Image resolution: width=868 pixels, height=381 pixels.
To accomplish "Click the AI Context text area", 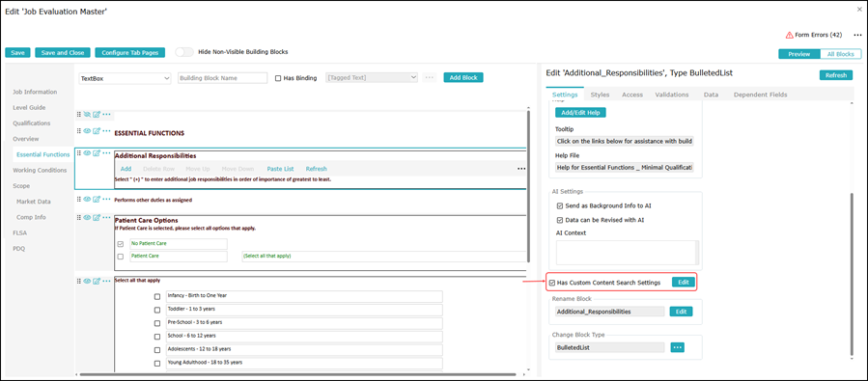I will coord(628,253).
